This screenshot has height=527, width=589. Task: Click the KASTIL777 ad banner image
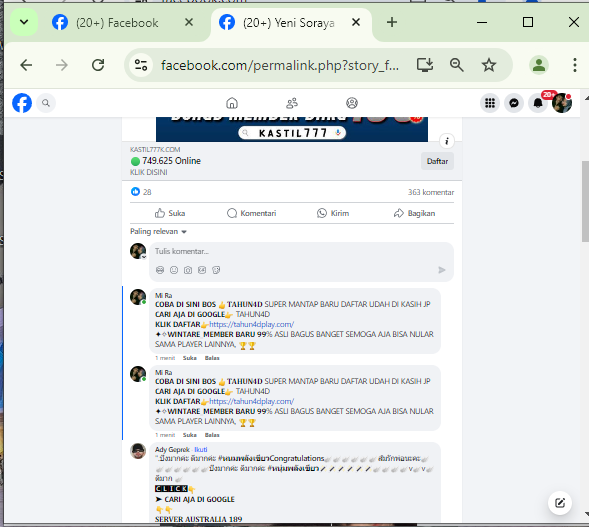292,129
